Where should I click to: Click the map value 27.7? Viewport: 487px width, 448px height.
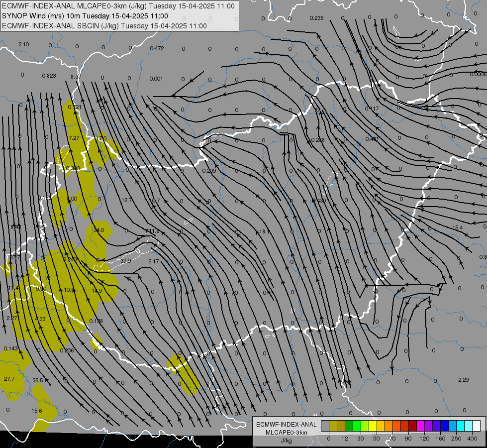tap(9, 379)
